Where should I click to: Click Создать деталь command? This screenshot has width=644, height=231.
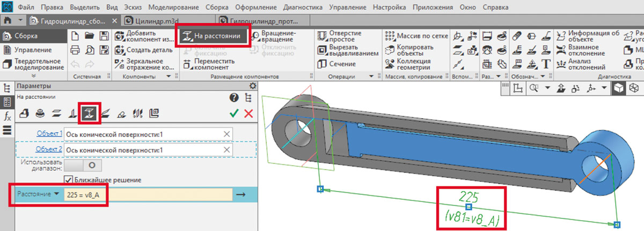(142, 50)
